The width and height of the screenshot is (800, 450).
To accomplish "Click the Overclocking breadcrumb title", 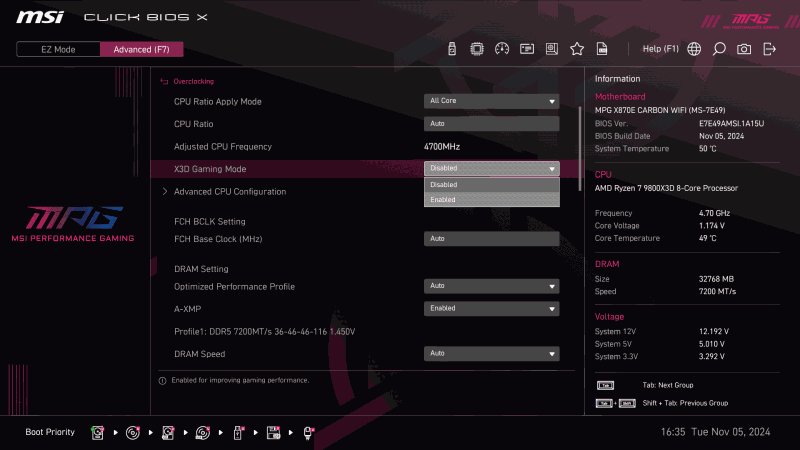I will [193, 82].
